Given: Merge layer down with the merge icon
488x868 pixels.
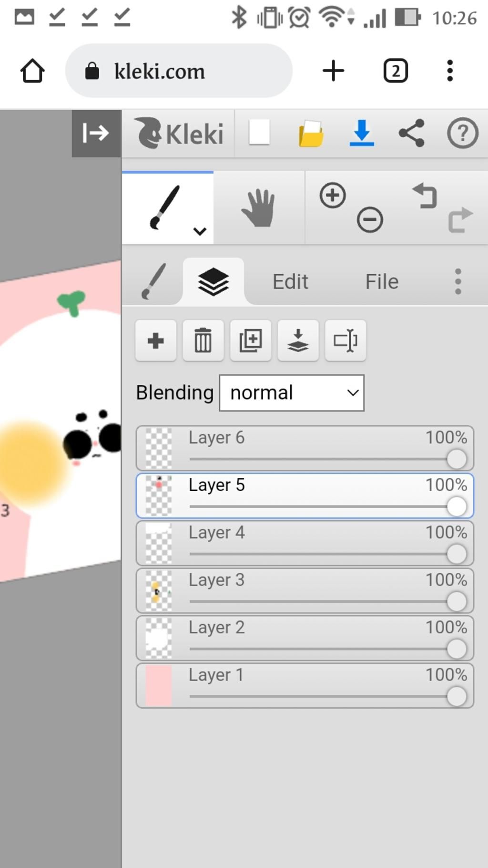Looking at the screenshot, I should (x=298, y=341).
